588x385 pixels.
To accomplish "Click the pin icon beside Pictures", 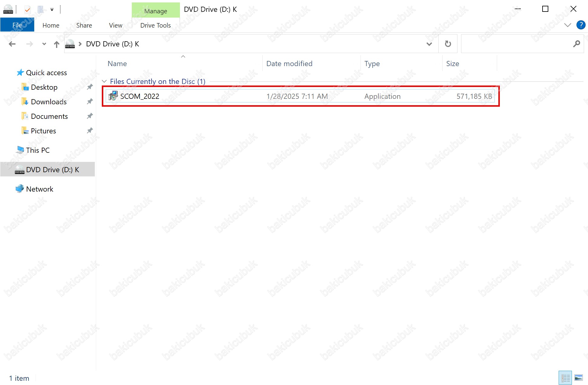I will [90, 131].
